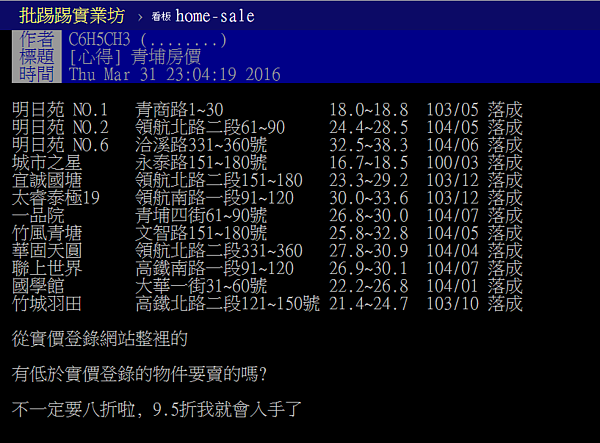Screen dimensions: 600x443
Task: Click the line 不一定要八折啦, 9.5折我就會入手了
Action: point(157,409)
